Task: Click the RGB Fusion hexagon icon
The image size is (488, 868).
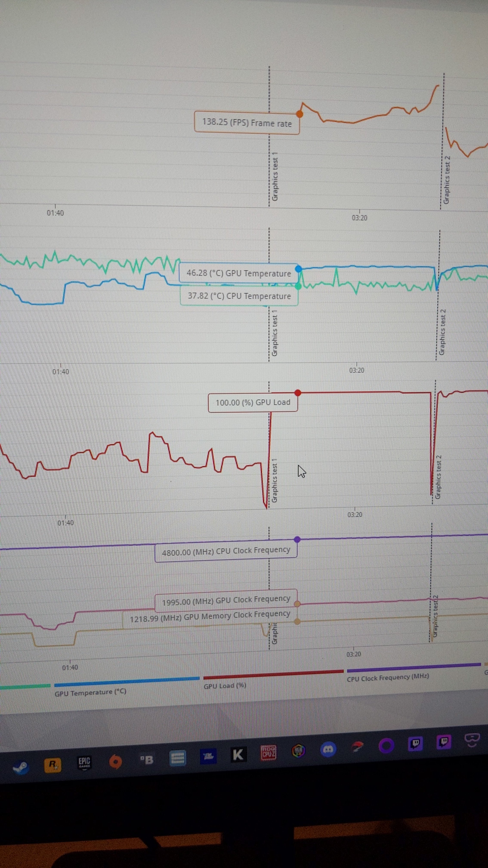Action: tap(298, 750)
